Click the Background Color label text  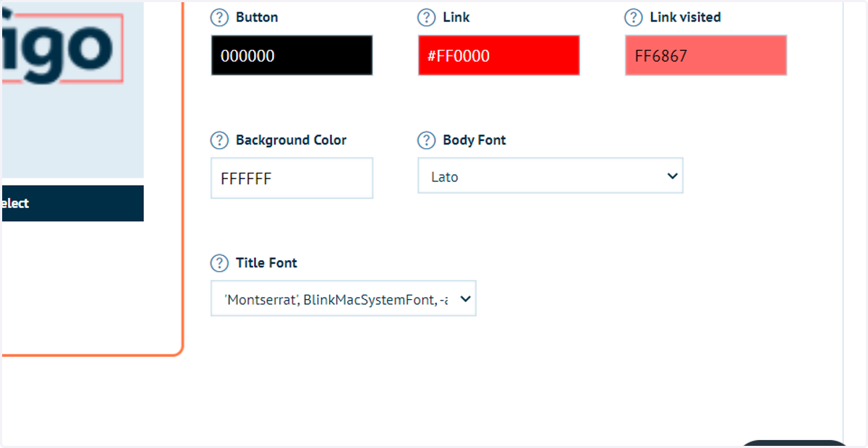(x=291, y=140)
